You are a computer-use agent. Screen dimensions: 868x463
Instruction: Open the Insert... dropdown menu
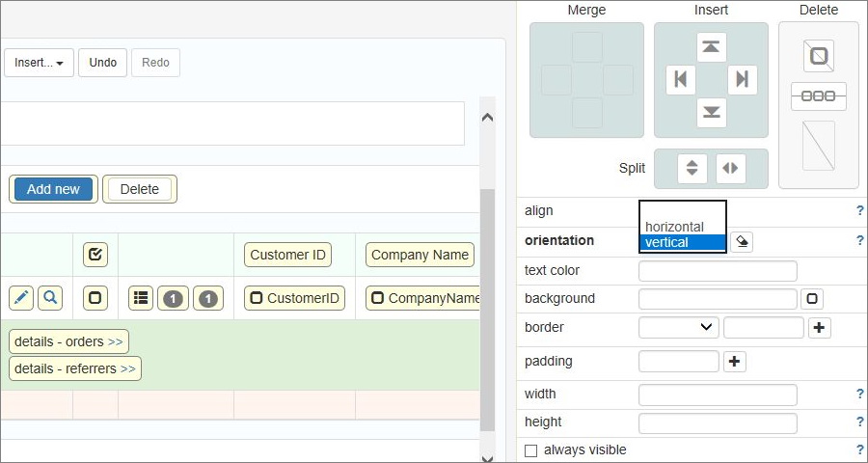39,63
